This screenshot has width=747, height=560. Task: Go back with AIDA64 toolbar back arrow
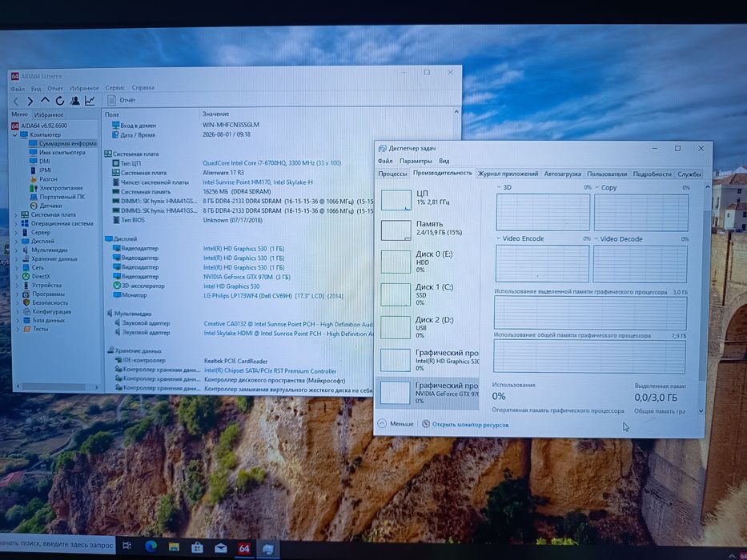(16, 101)
